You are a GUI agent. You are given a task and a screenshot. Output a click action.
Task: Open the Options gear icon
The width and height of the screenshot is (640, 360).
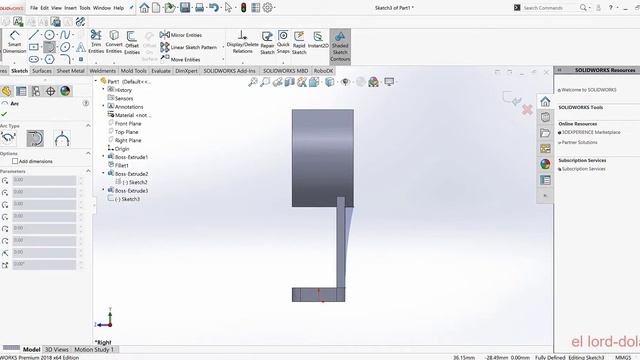tap(267, 7)
